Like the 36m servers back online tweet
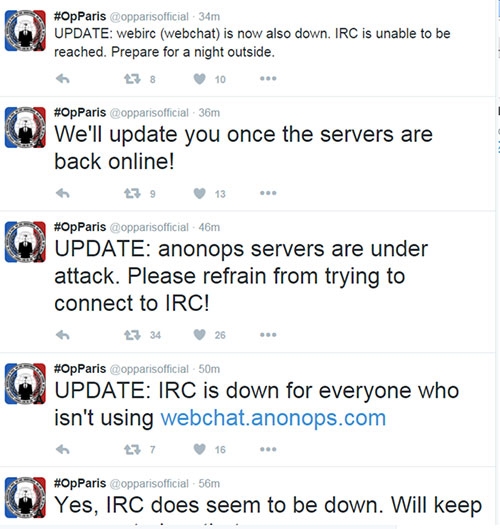Screen dimensions: 500x529 [199, 193]
